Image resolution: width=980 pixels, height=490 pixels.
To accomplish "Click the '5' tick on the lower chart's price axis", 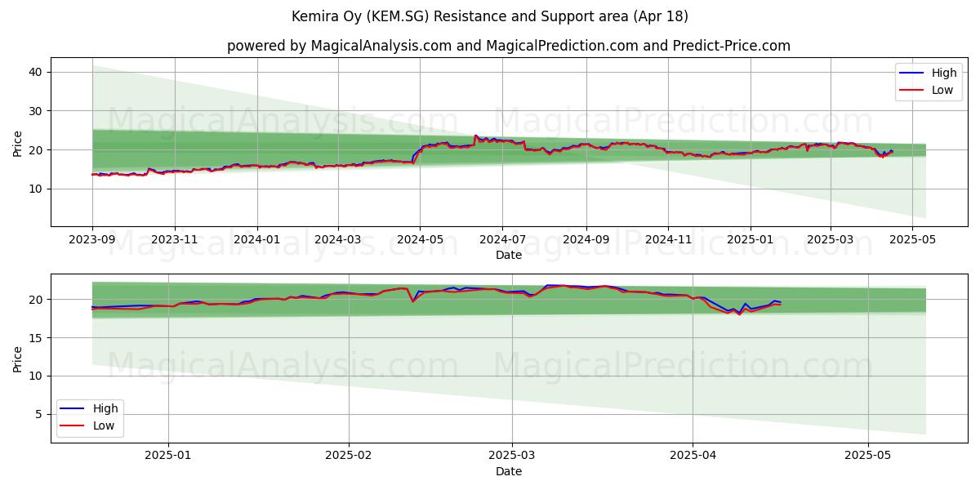I will 41,415.
